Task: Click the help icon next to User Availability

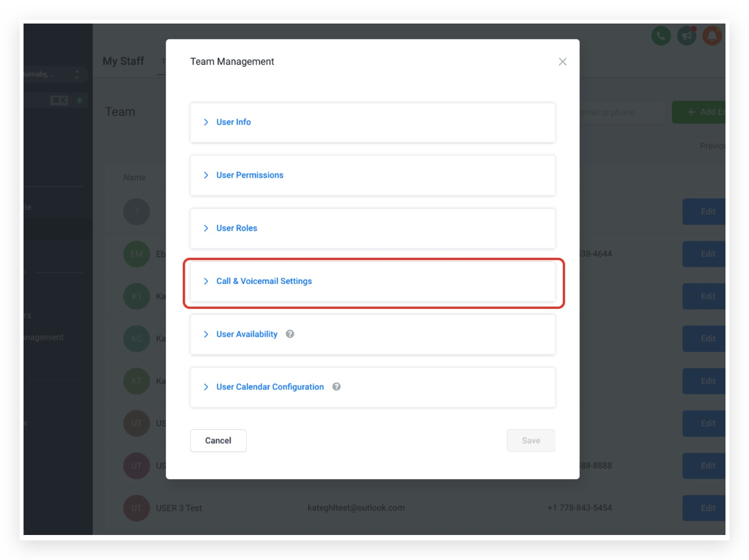Action: click(x=290, y=334)
